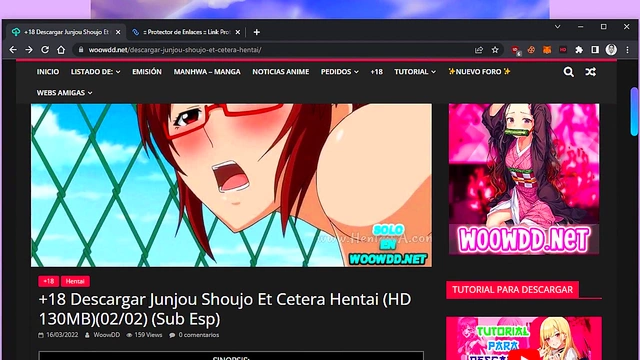Click the random post shuffle icon
This screenshot has height=360, width=640.
click(591, 72)
